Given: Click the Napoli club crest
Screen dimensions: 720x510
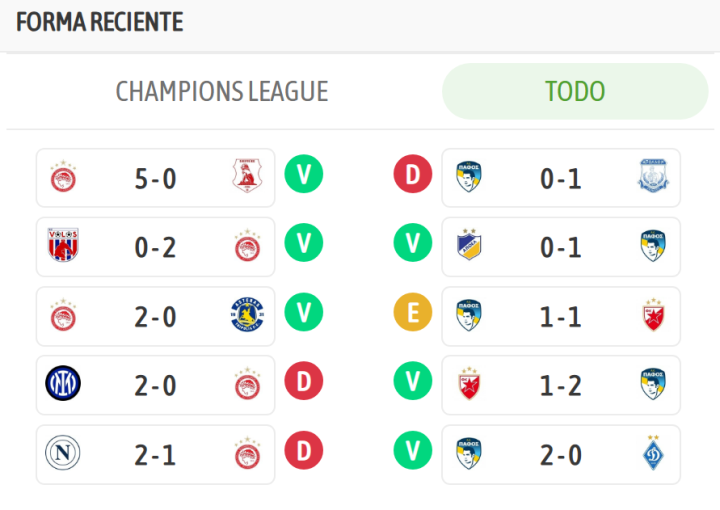Looking at the screenshot, I should (63, 453).
